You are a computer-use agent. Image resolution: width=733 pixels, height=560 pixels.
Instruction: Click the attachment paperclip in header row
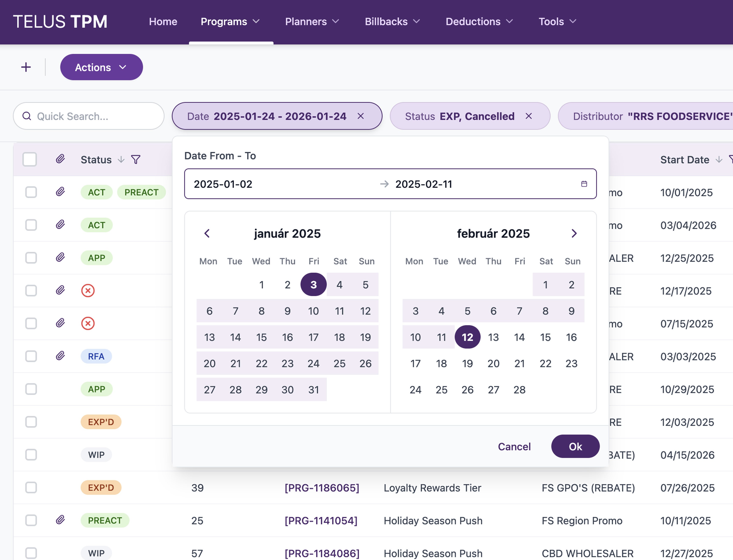(60, 159)
